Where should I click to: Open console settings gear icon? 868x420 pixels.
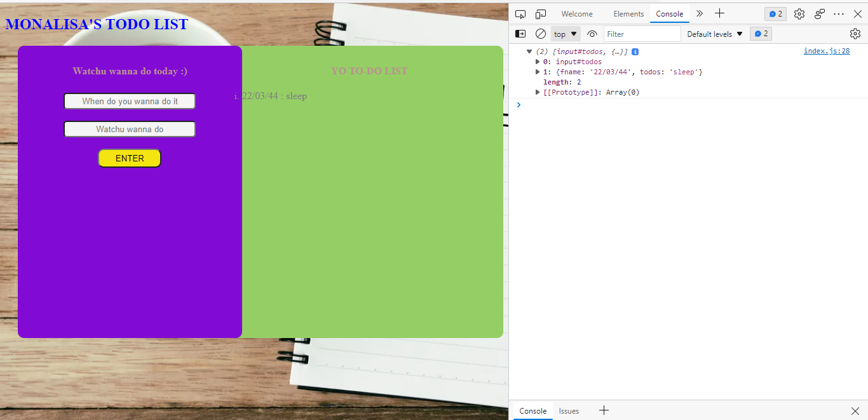pyautogui.click(x=855, y=34)
